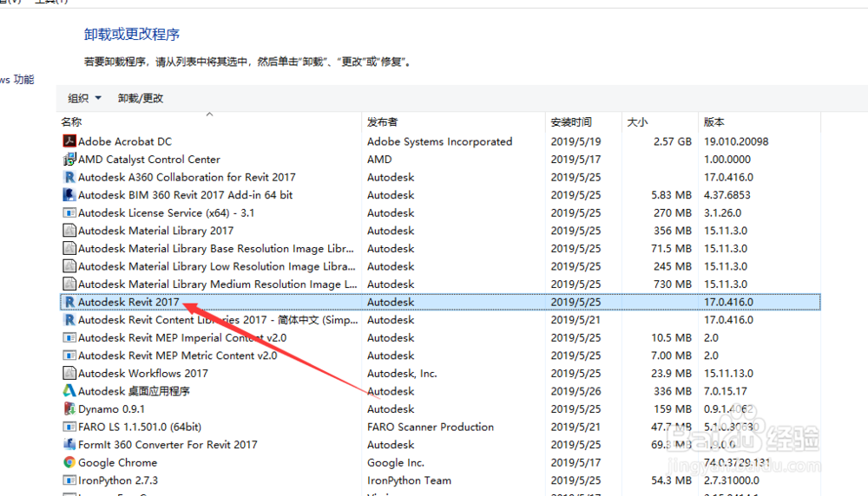Click version 4.37.6853 cell

pyautogui.click(x=727, y=194)
